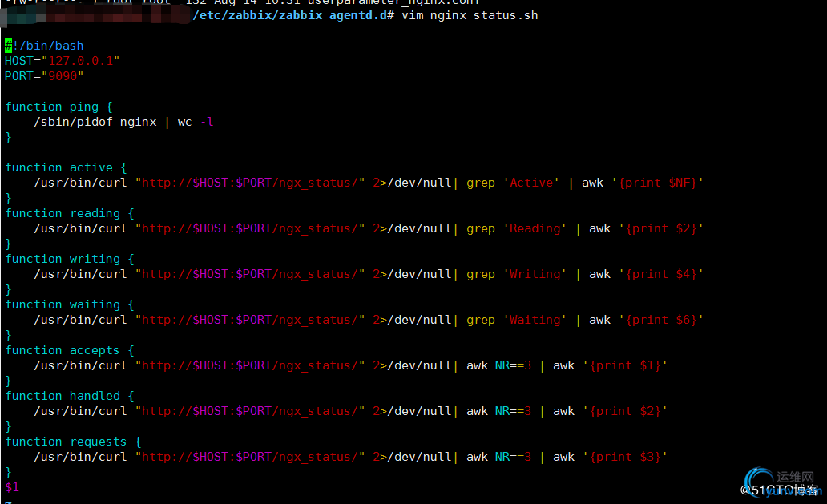Click the '#!/bin/bash' shebang line

point(44,46)
